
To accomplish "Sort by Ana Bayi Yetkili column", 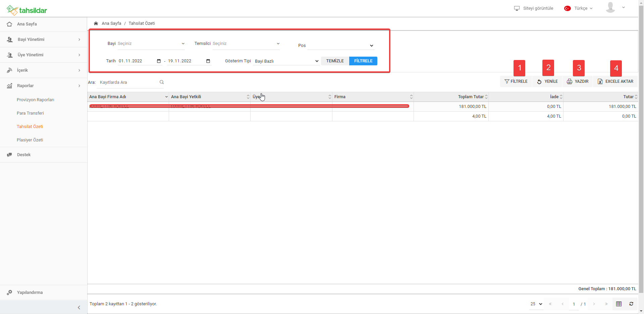I will pyautogui.click(x=210, y=97).
